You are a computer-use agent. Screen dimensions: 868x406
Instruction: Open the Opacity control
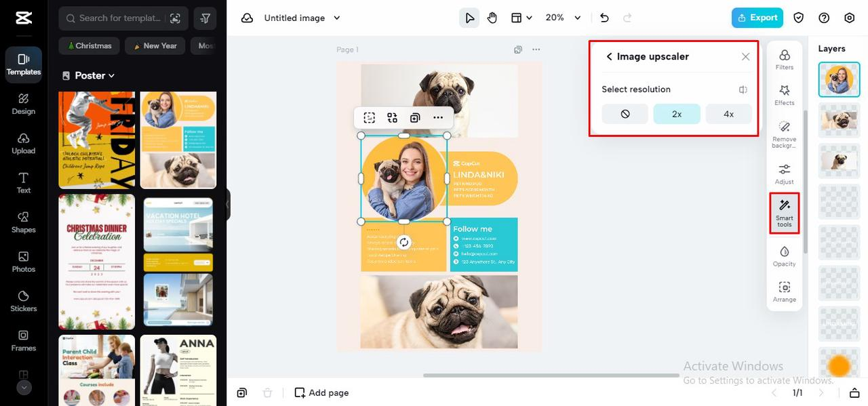(x=785, y=256)
